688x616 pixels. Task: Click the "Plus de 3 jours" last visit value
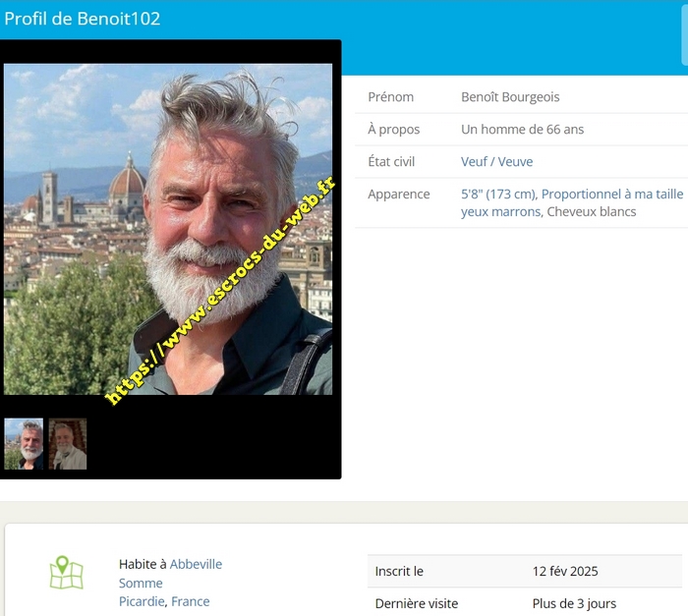[574, 603]
